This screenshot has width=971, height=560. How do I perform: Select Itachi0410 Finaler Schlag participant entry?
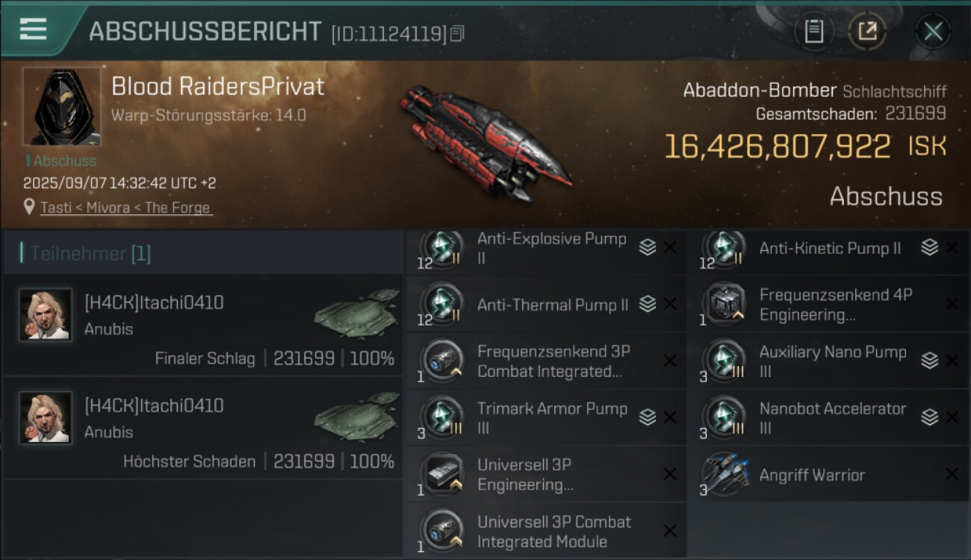click(203, 326)
